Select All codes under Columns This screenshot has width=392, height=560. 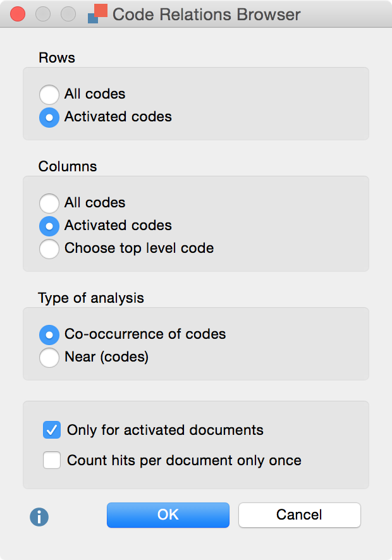click(x=49, y=203)
